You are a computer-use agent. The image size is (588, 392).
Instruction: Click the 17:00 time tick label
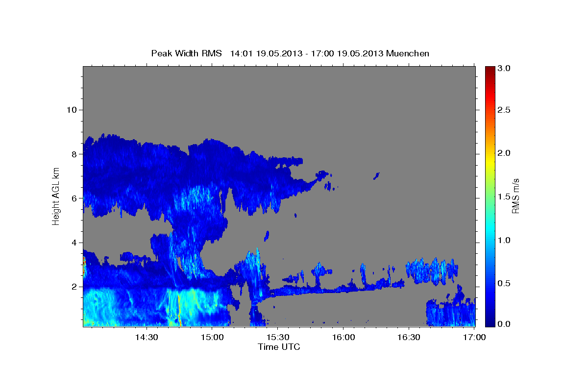[x=474, y=337]
